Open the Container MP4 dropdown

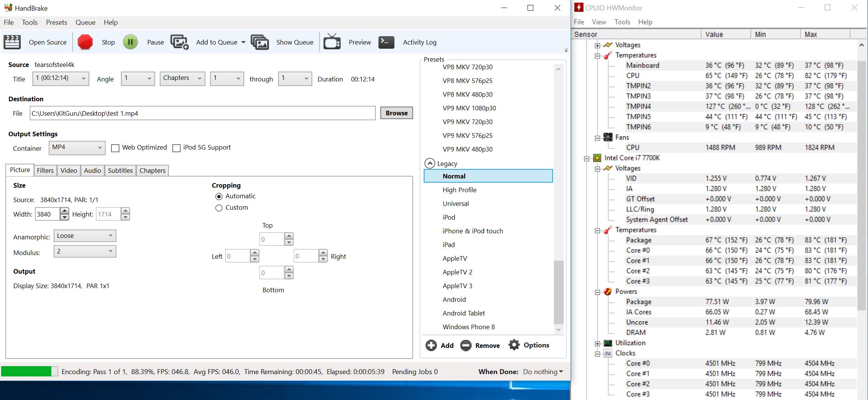click(77, 148)
